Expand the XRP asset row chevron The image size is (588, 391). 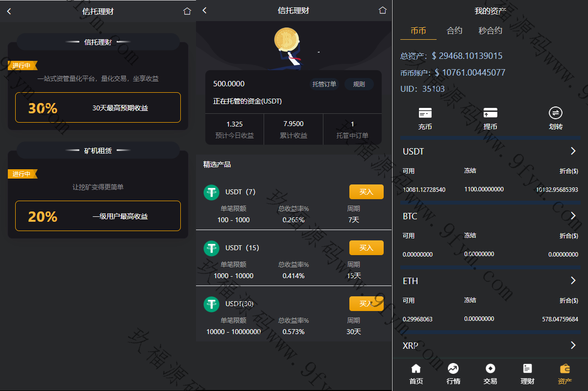click(573, 345)
